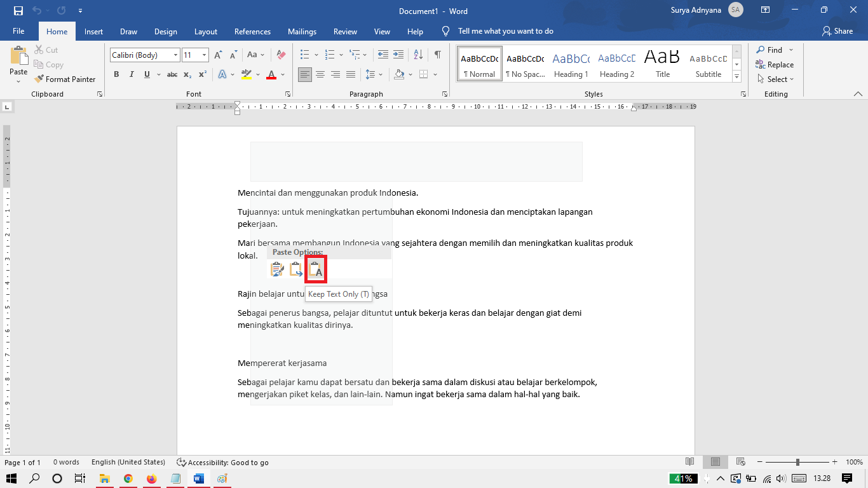The height and width of the screenshot is (488, 868).
Task: Open the Change Case dropdown
Action: tap(256, 55)
